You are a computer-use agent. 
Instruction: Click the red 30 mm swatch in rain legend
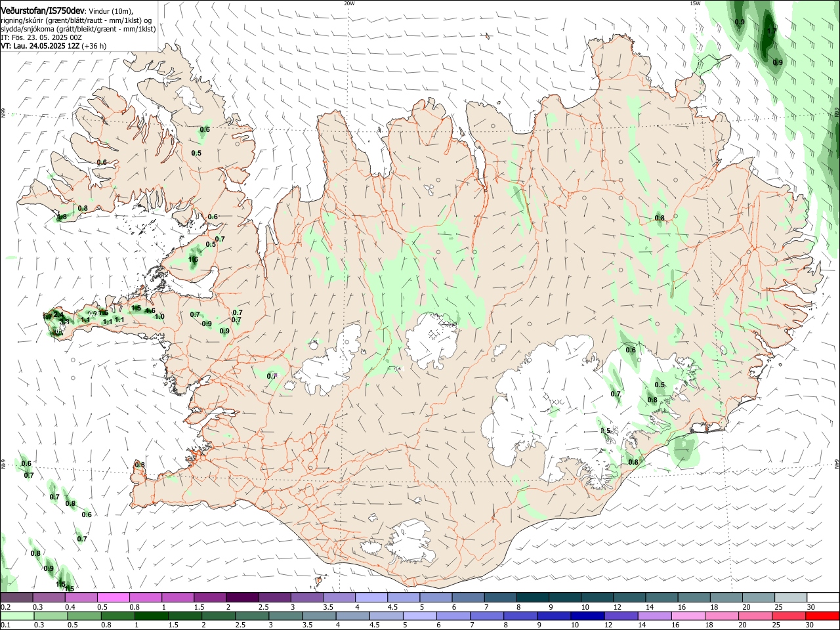822,616
